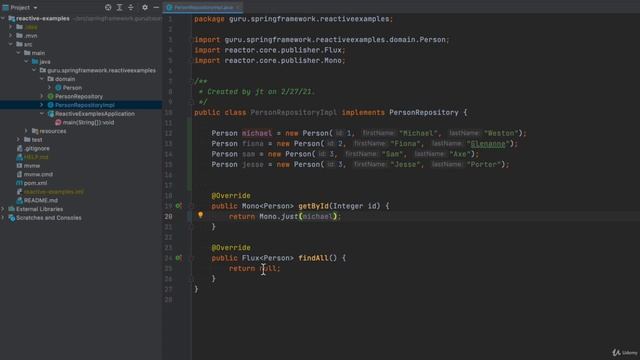
Task: Click the Collapse All icon in Project panel
Action: tap(131, 7)
